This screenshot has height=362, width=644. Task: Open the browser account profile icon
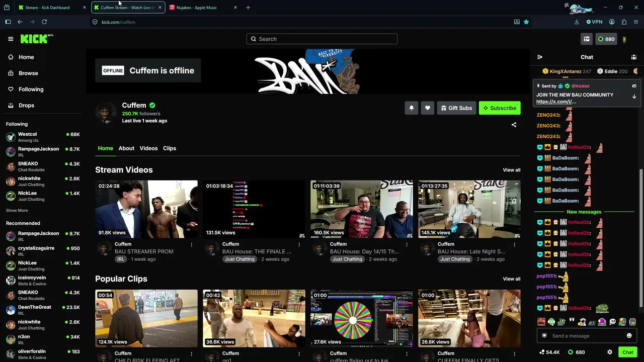pyautogui.click(x=612, y=22)
